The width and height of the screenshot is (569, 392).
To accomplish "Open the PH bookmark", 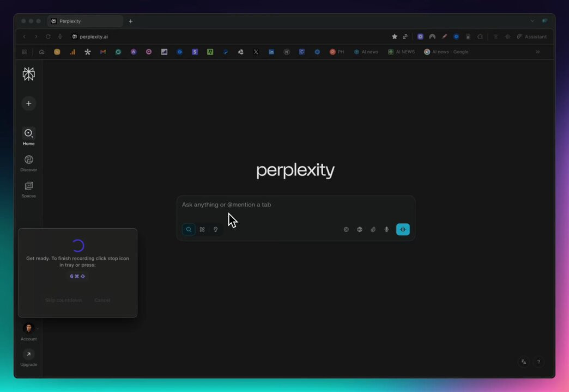I will [x=337, y=52].
